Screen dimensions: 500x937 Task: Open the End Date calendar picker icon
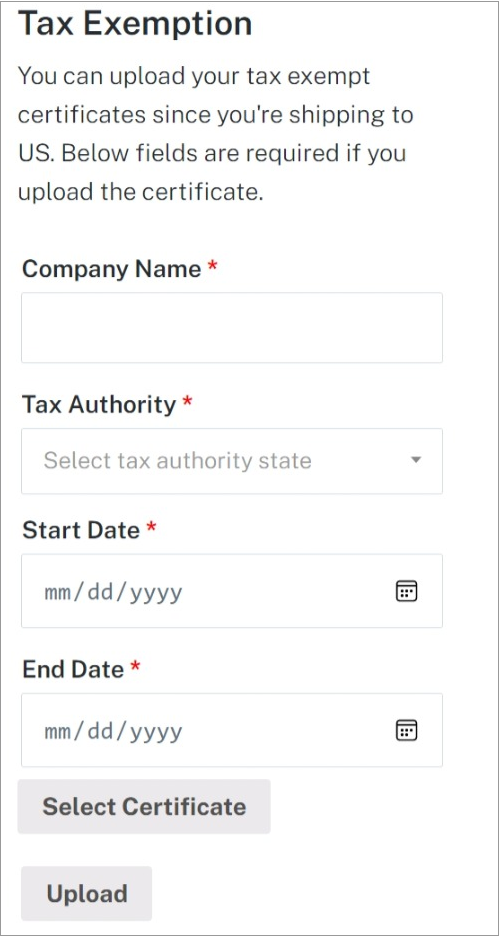[407, 730]
